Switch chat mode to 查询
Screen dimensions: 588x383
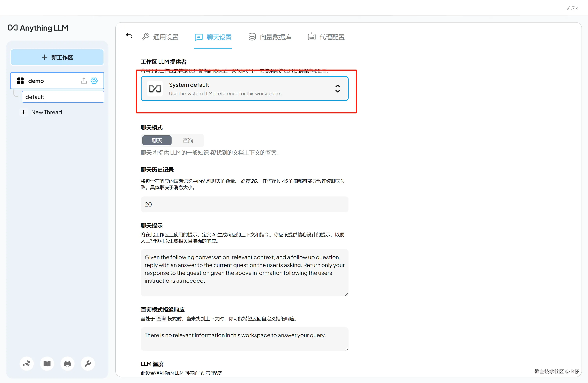[x=187, y=140]
